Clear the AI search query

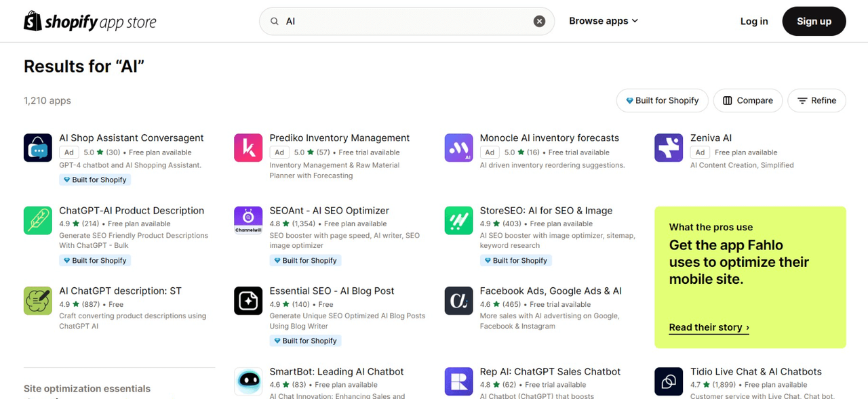click(539, 21)
